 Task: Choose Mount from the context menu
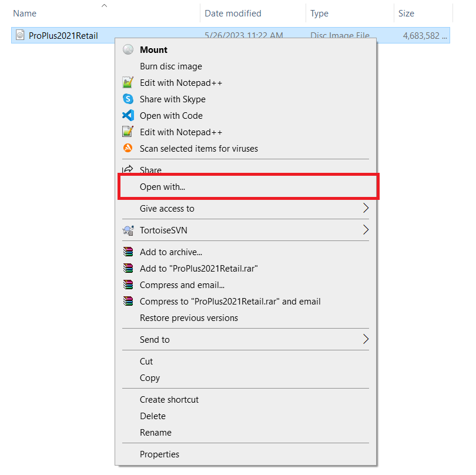point(246,50)
